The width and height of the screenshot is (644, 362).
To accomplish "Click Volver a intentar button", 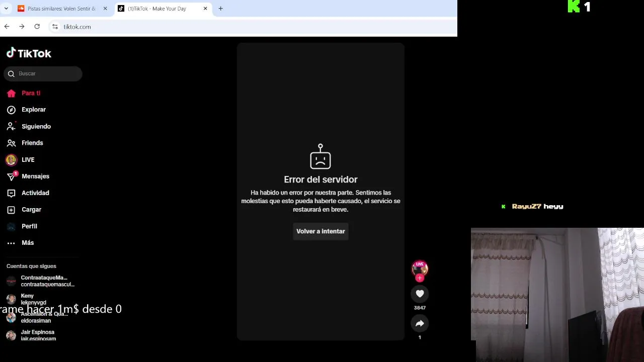I will 320,231.
